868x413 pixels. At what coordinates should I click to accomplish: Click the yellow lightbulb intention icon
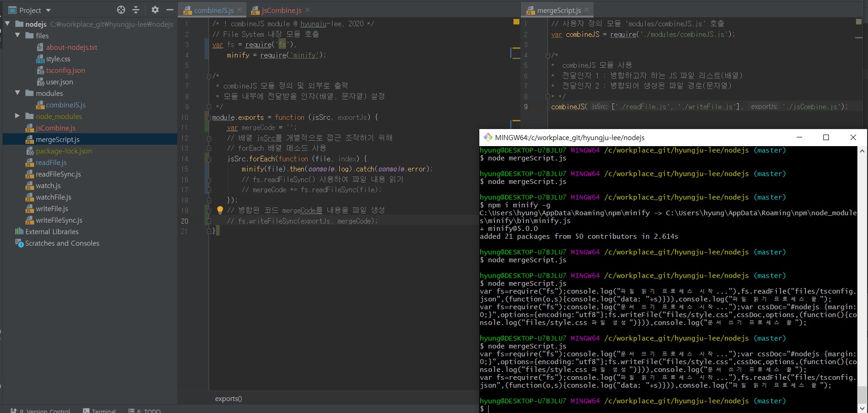coord(220,210)
